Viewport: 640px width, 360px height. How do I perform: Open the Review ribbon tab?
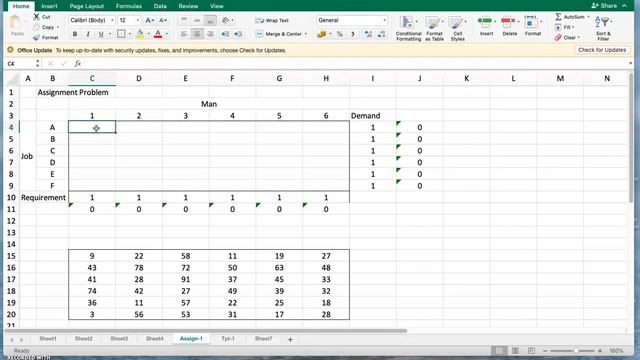point(188,6)
